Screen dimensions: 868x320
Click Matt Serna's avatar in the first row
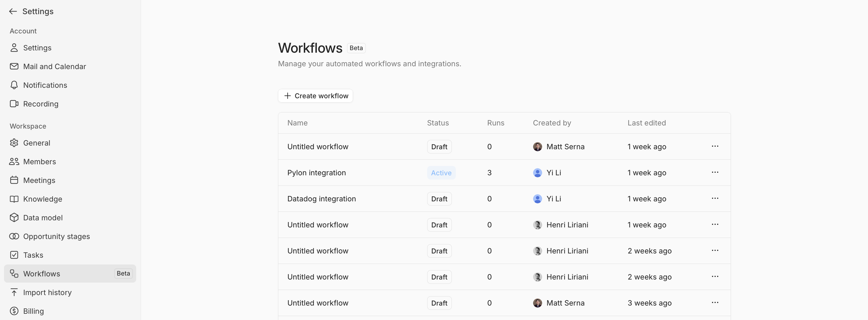[x=537, y=147]
